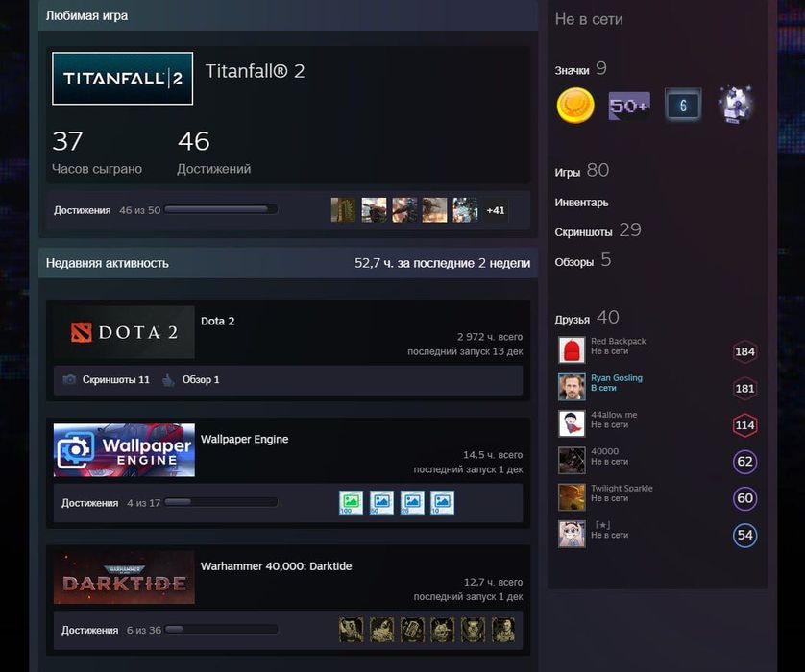The width and height of the screenshot is (805, 672).
Task: Open the Скриншоты 29 link
Action: (x=598, y=230)
